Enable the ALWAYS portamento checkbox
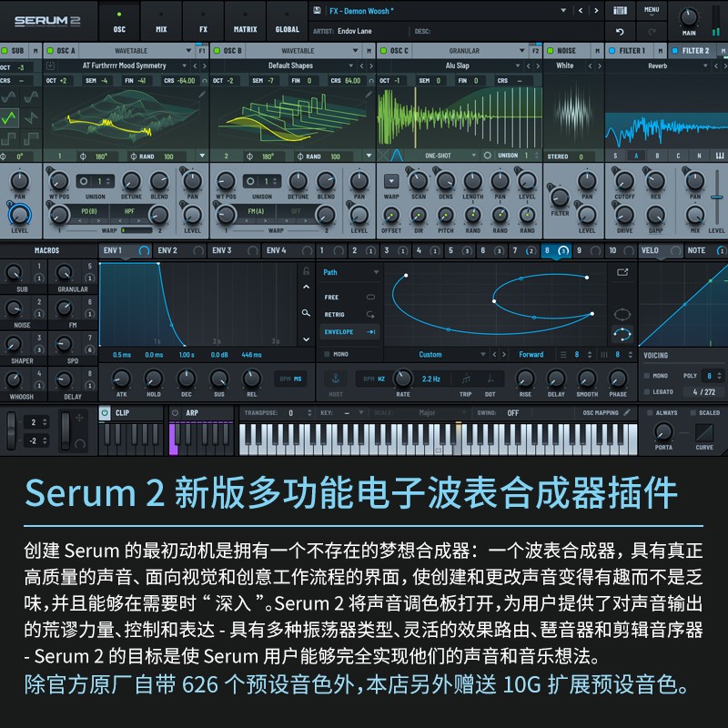Viewport: 728px width, 728px height. click(x=650, y=412)
